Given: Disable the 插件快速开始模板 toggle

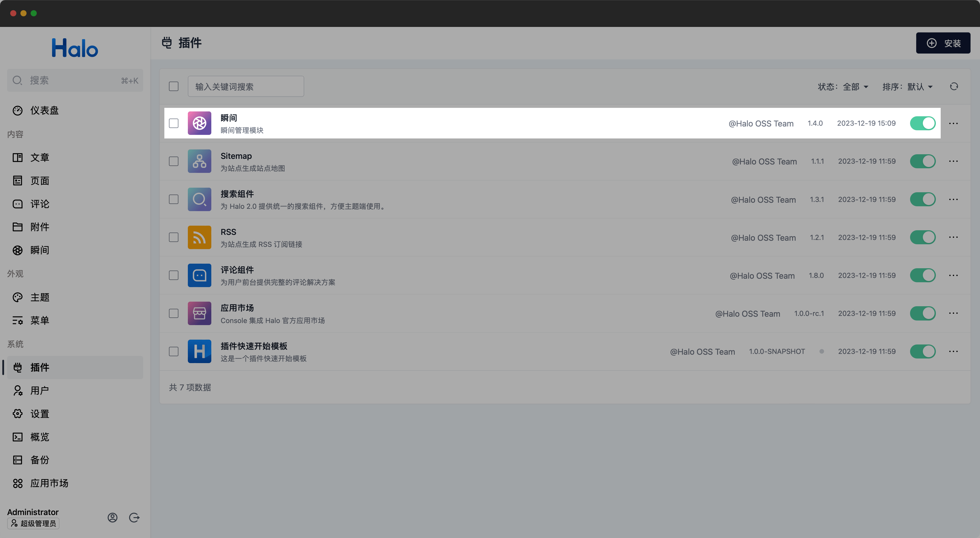Looking at the screenshot, I should point(923,351).
